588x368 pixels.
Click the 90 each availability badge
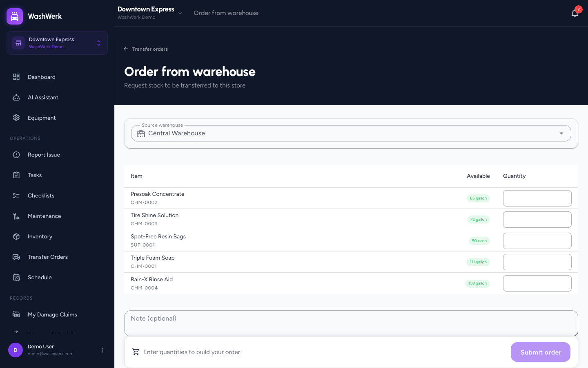click(x=479, y=241)
